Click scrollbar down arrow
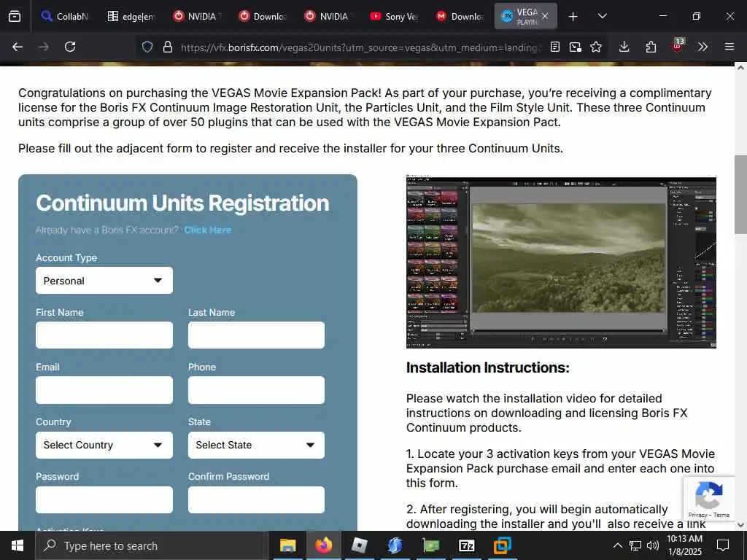The height and width of the screenshot is (560, 747). click(x=740, y=525)
